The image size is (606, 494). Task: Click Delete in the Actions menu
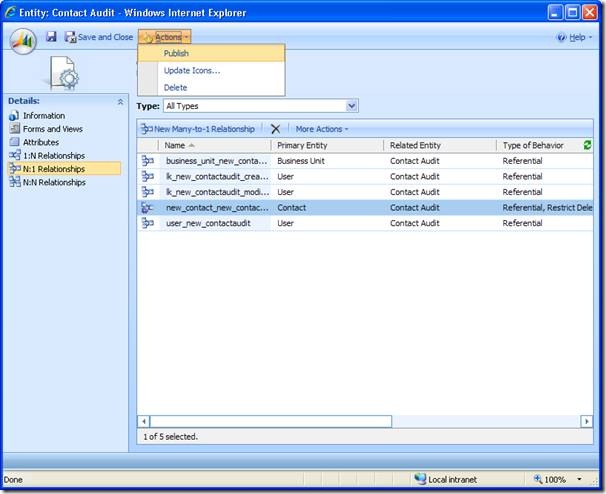pyautogui.click(x=175, y=88)
